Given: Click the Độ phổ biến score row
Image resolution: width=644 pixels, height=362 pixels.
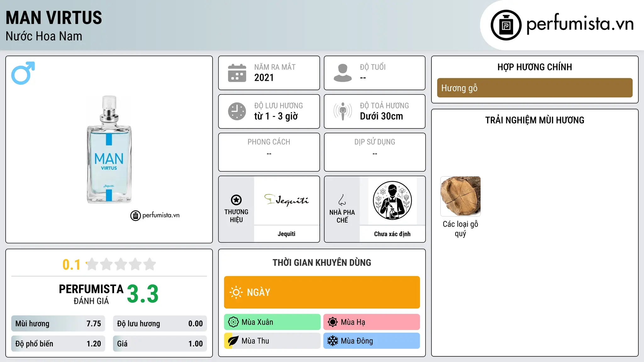Looking at the screenshot, I should pos(58,344).
